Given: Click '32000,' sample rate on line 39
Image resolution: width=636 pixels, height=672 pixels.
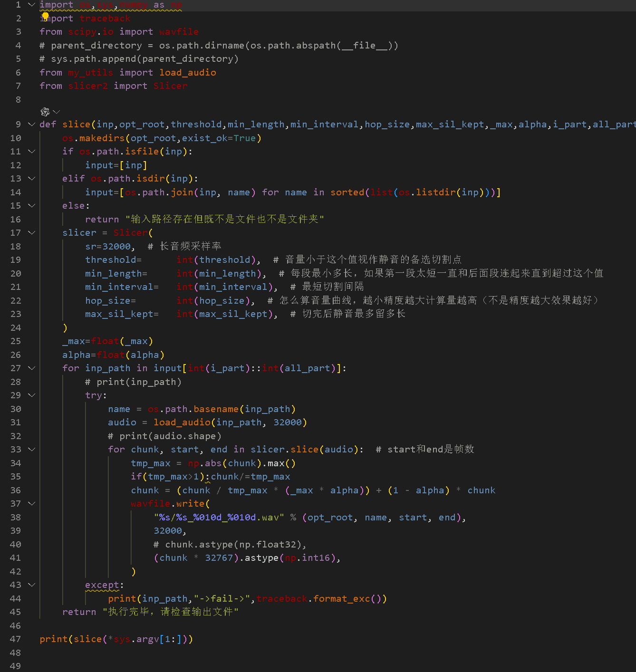Looking at the screenshot, I should coord(171,530).
